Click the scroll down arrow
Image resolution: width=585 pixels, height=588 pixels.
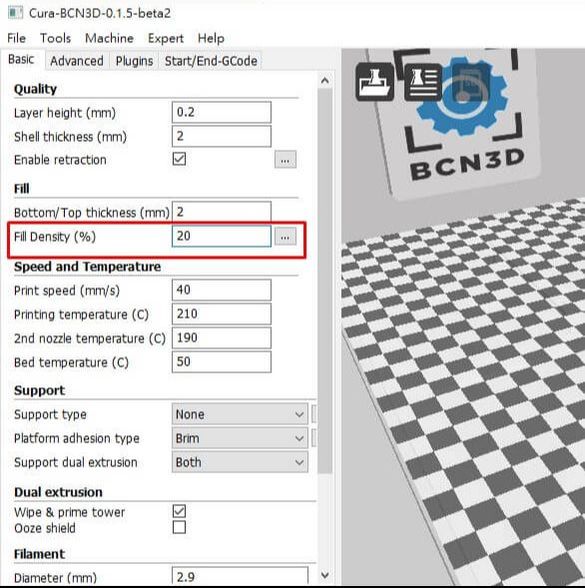click(325, 575)
